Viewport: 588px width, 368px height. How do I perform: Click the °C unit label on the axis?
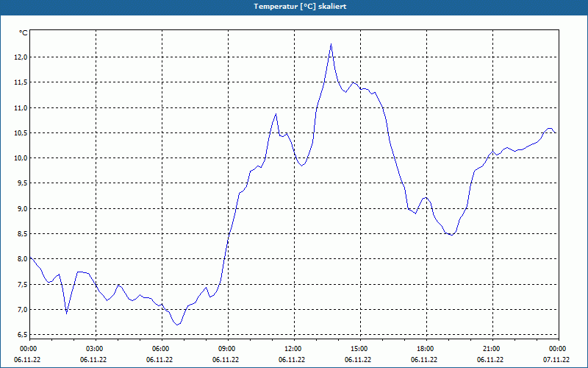[x=24, y=33]
